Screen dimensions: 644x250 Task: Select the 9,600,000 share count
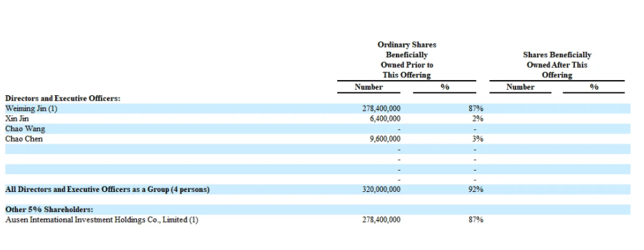[385, 139]
